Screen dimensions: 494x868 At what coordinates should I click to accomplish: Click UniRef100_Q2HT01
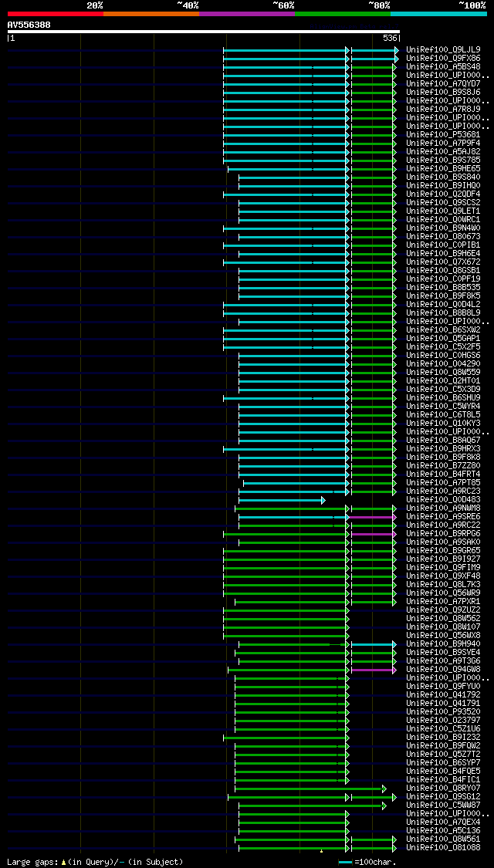(x=443, y=381)
